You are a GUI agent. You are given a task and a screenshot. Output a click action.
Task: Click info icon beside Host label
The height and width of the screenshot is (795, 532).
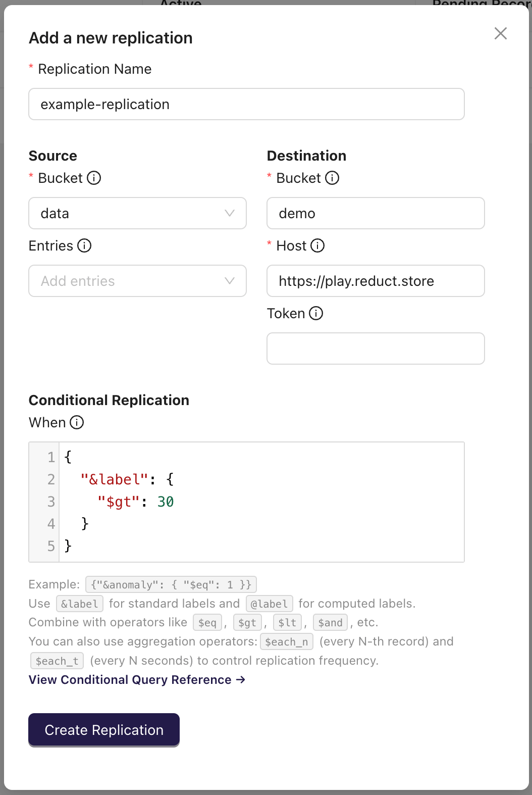click(x=317, y=245)
